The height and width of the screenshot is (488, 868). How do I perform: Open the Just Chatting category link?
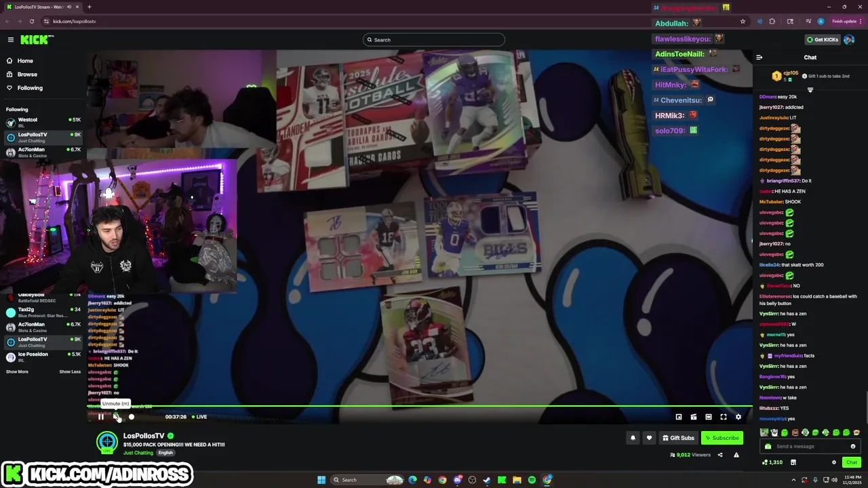click(x=138, y=453)
